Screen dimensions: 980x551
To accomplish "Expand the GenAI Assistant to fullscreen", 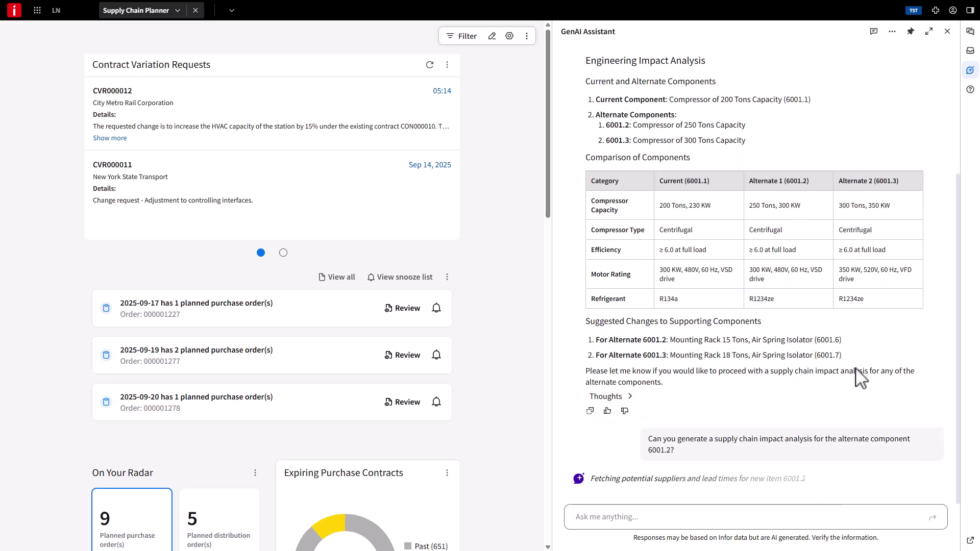I will [929, 31].
